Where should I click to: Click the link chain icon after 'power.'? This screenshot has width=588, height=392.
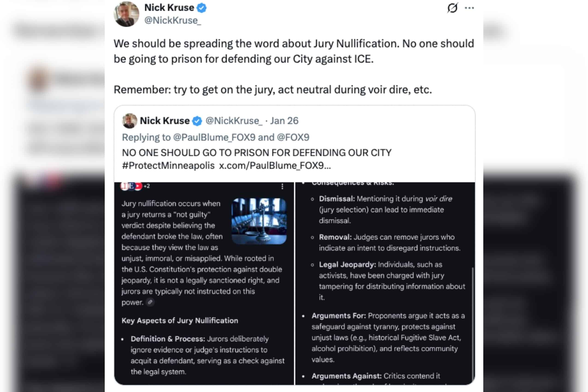tap(150, 302)
